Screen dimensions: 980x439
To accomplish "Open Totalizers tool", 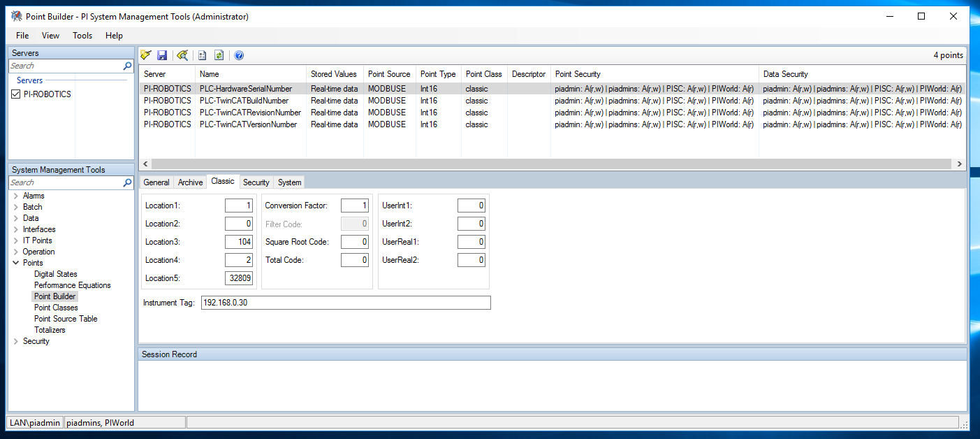I will coord(50,330).
